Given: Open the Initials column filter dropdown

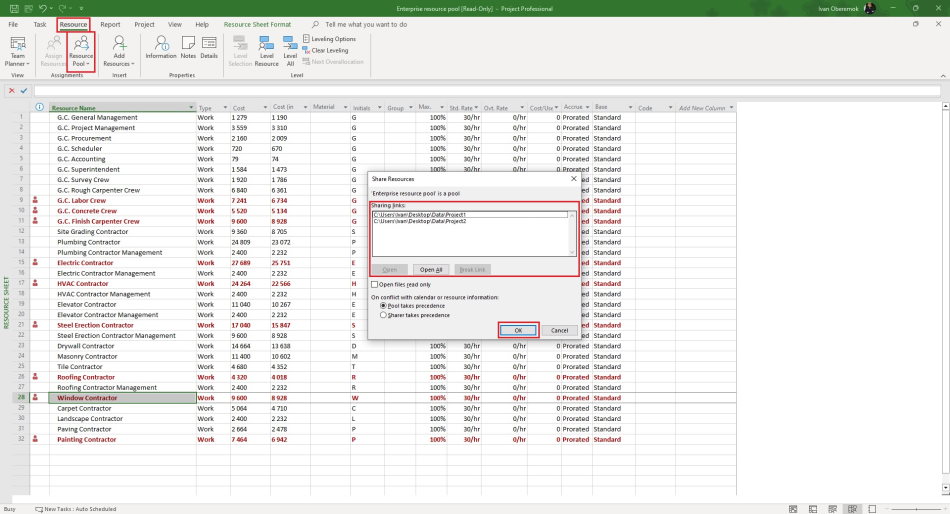Looking at the screenshot, I should tap(379, 107).
